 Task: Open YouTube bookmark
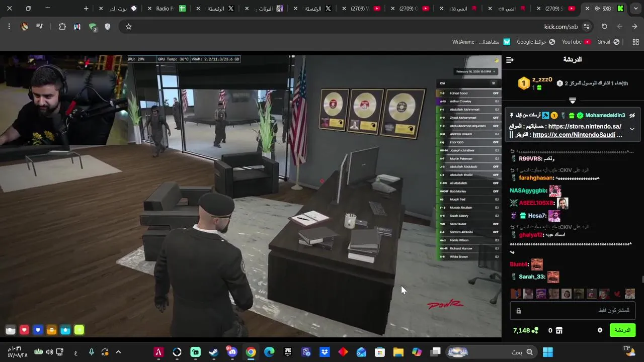coord(576,42)
